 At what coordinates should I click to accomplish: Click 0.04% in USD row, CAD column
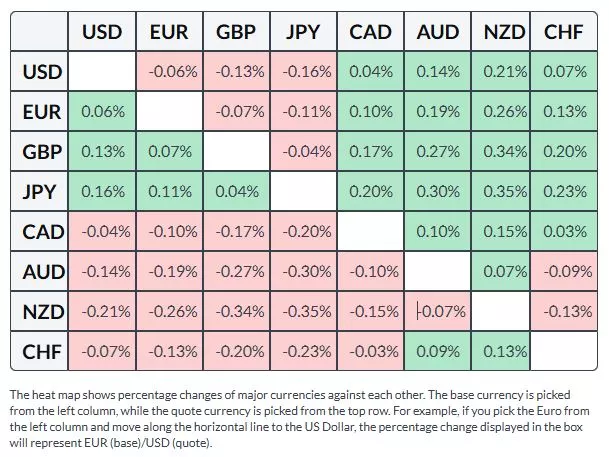(370, 72)
